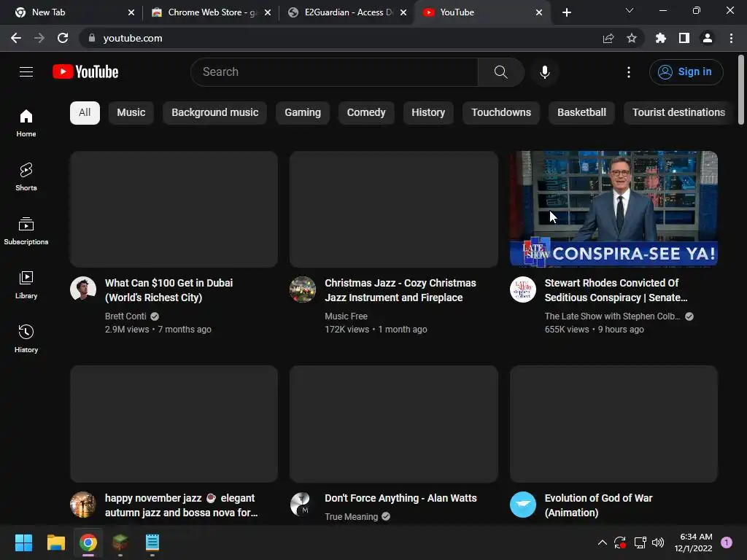
Task: View site information lock icon
Action: point(92,38)
